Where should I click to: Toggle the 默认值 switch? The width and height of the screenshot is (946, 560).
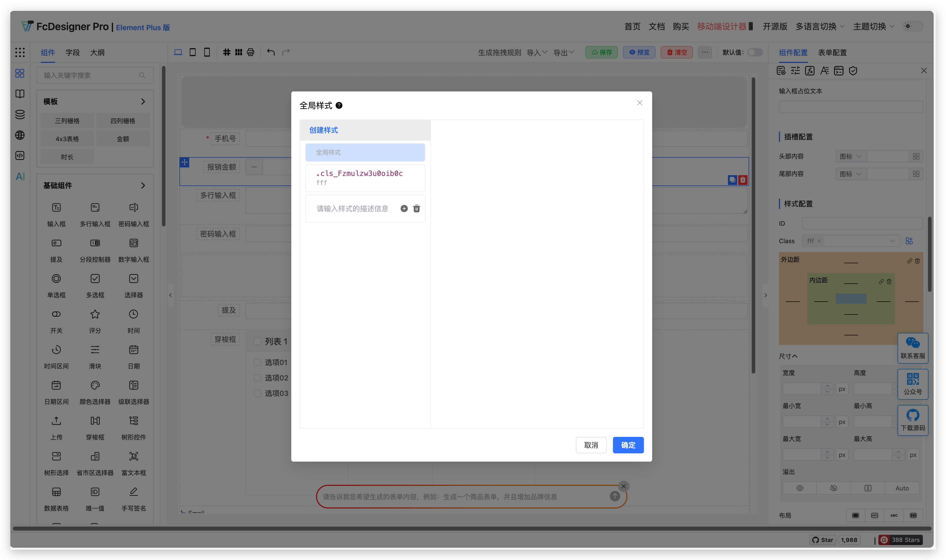click(x=755, y=52)
